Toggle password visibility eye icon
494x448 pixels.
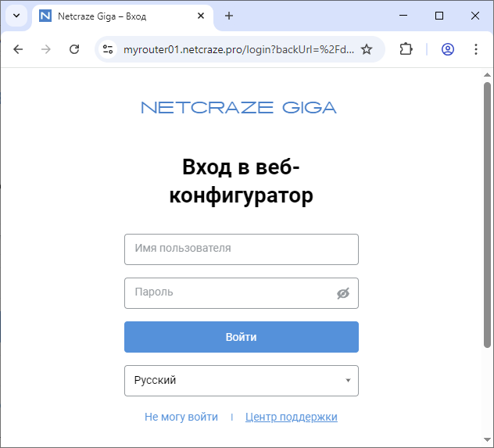342,293
